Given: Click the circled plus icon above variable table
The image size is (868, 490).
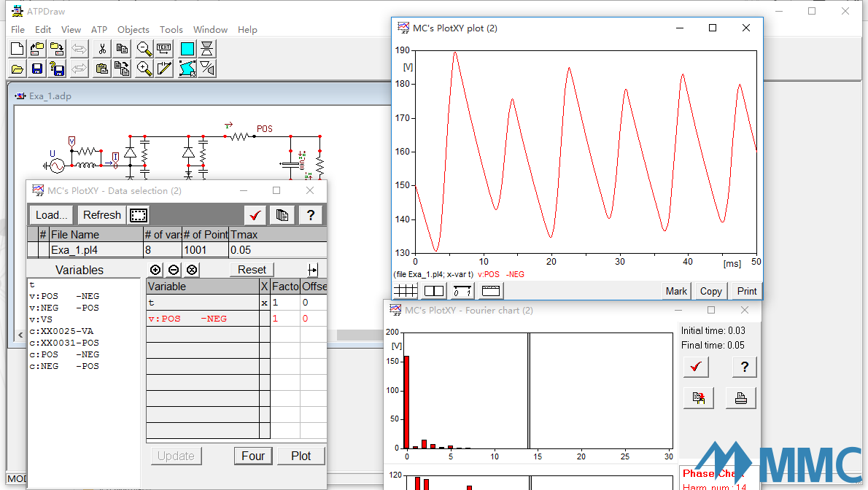Looking at the screenshot, I should coord(155,270).
